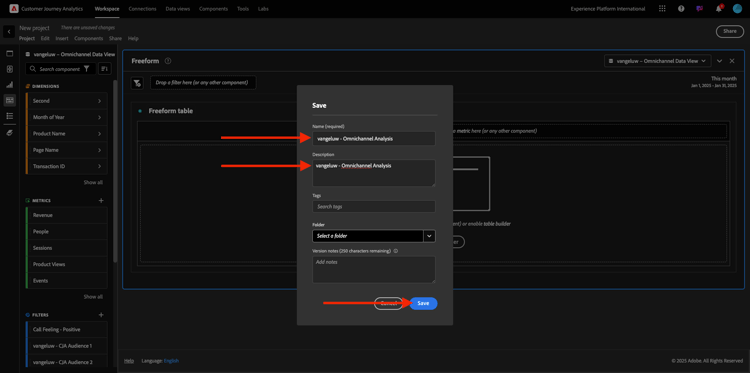Open the bar chart icon in left rail
The width and height of the screenshot is (750, 373).
pos(10,85)
